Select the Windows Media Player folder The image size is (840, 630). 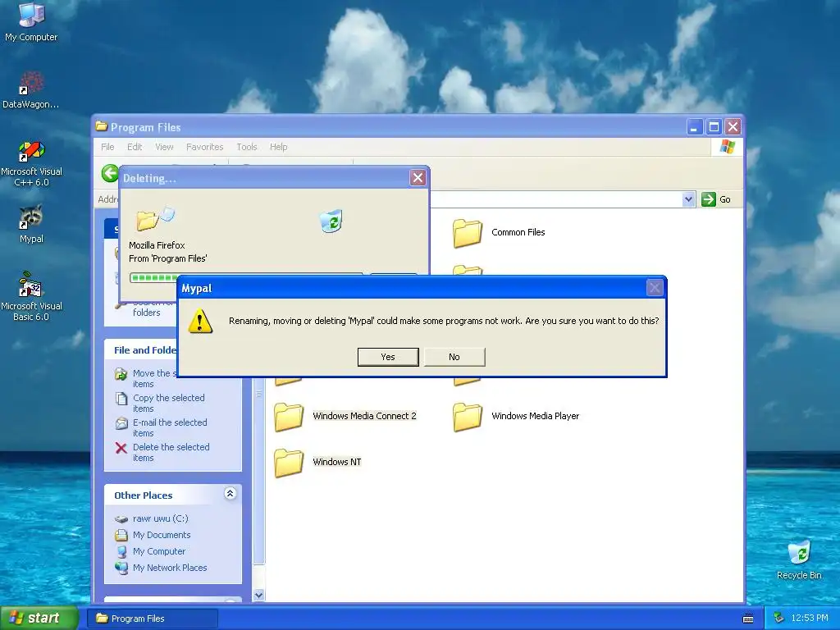pyautogui.click(x=517, y=417)
